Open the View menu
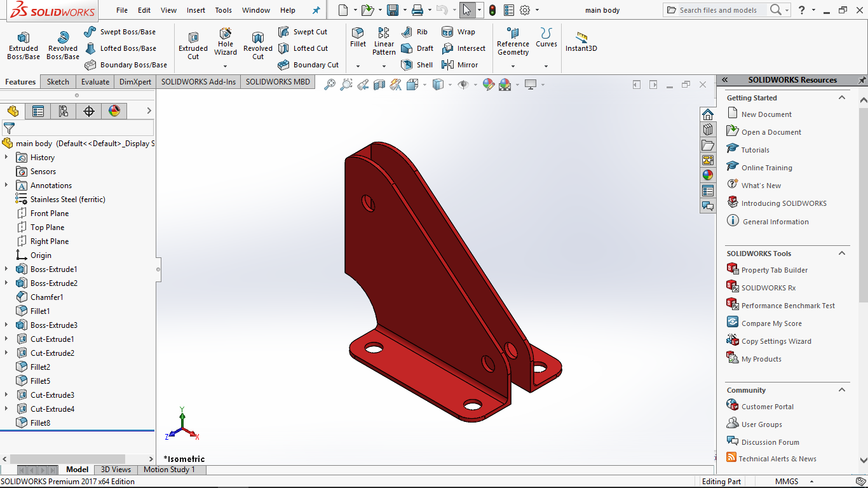Screen dimensions: 868x488 (169, 10)
